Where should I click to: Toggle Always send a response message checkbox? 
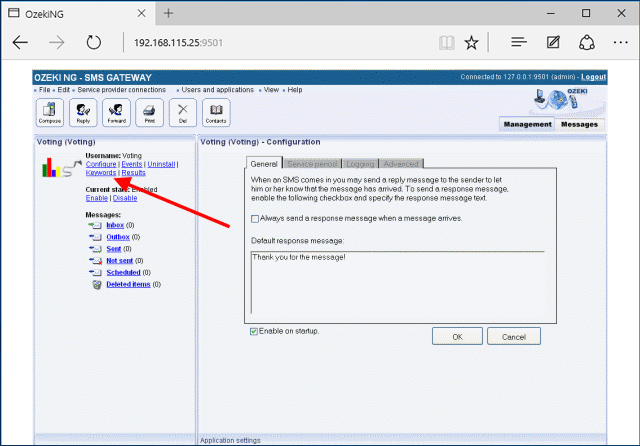tap(255, 219)
